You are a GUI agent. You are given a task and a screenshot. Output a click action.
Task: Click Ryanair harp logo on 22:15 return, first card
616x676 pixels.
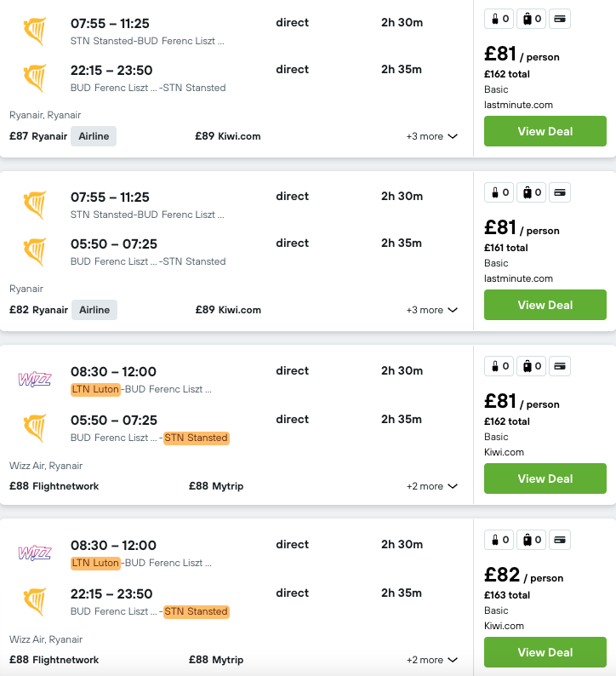pos(35,78)
